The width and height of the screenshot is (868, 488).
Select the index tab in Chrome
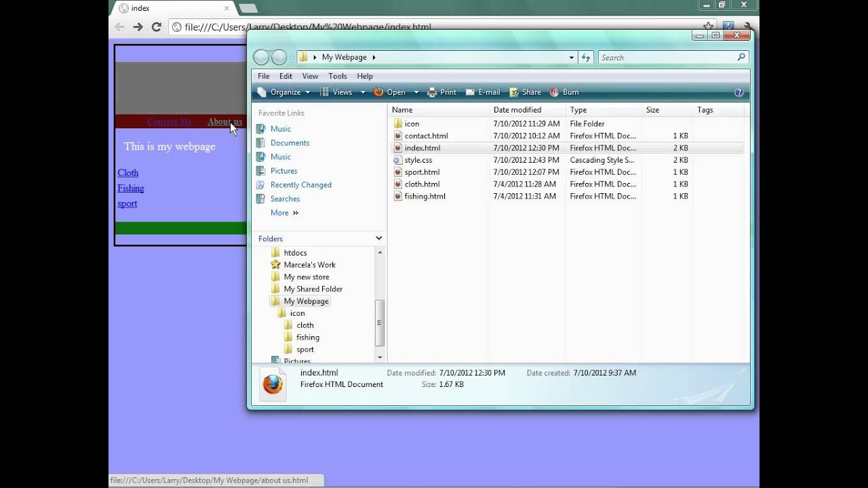(x=174, y=8)
